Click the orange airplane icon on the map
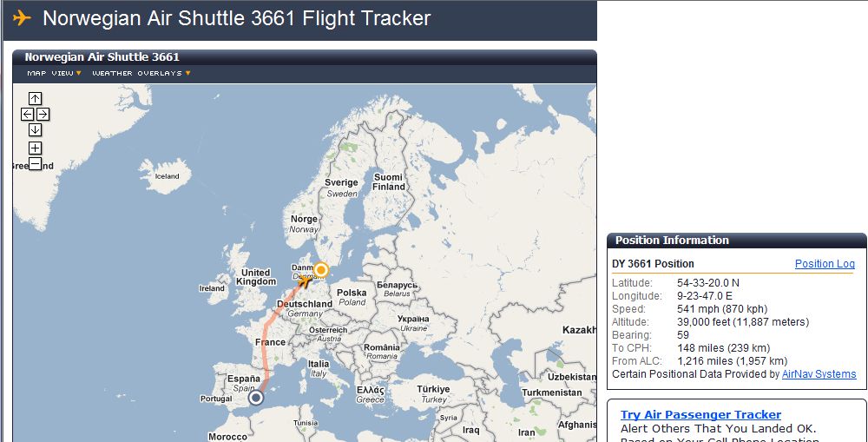Viewport: 868px width, 442px height. (x=305, y=281)
